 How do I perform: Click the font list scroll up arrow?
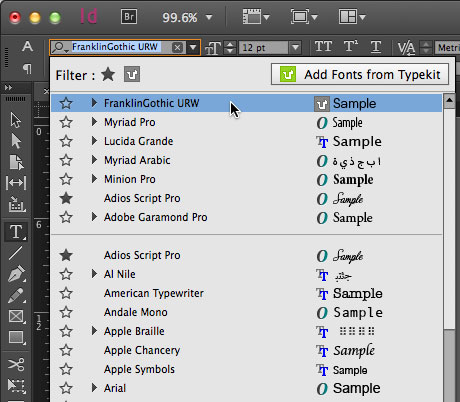point(449,100)
